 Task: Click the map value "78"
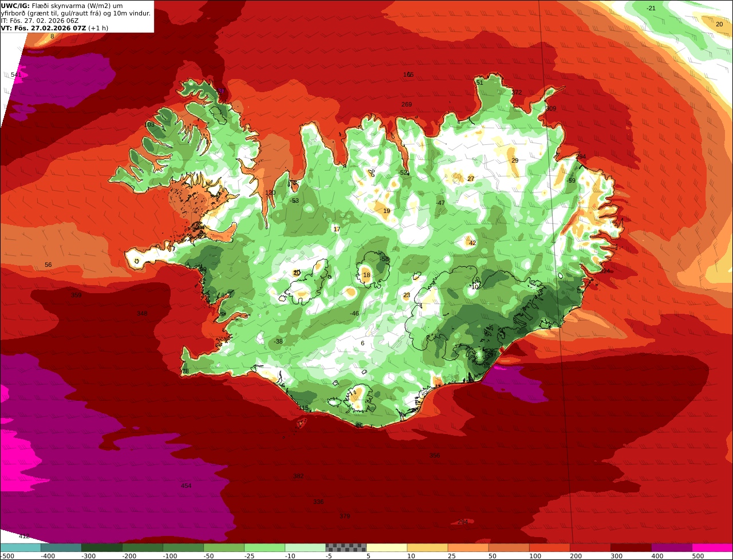coord(185,371)
